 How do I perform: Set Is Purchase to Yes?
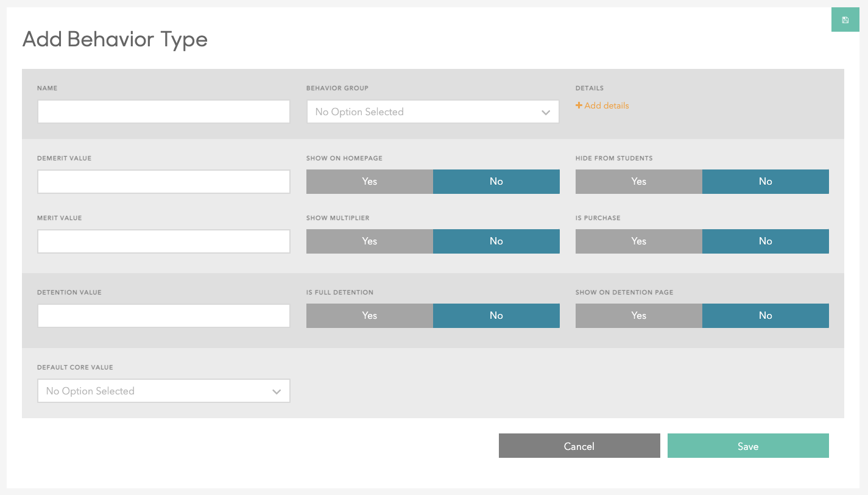pyautogui.click(x=638, y=241)
